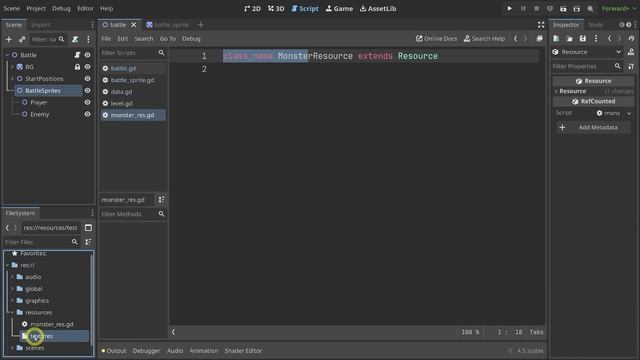Toggle distraction free mode icon

pos(541,25)
